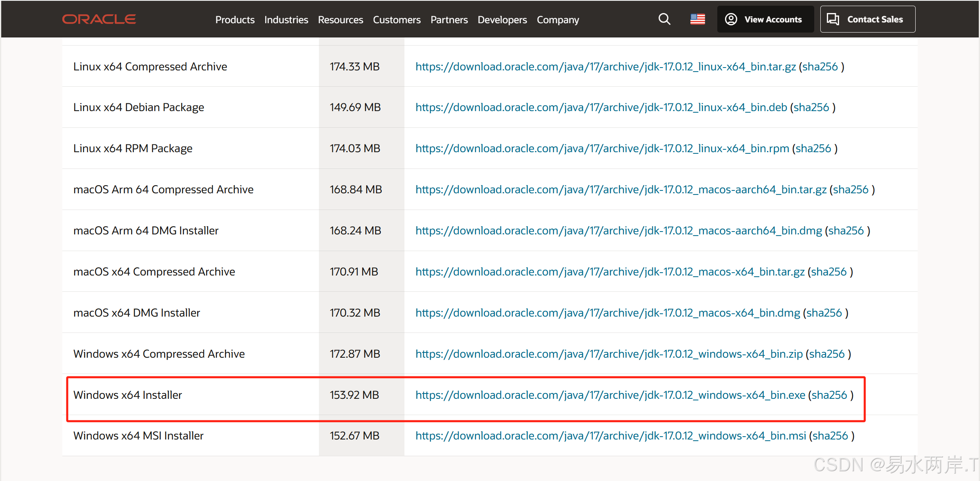Viewport: 980px width, 481px height.
Task: Click the Linux x64 tar.gz download link
Action: (605, 66)
